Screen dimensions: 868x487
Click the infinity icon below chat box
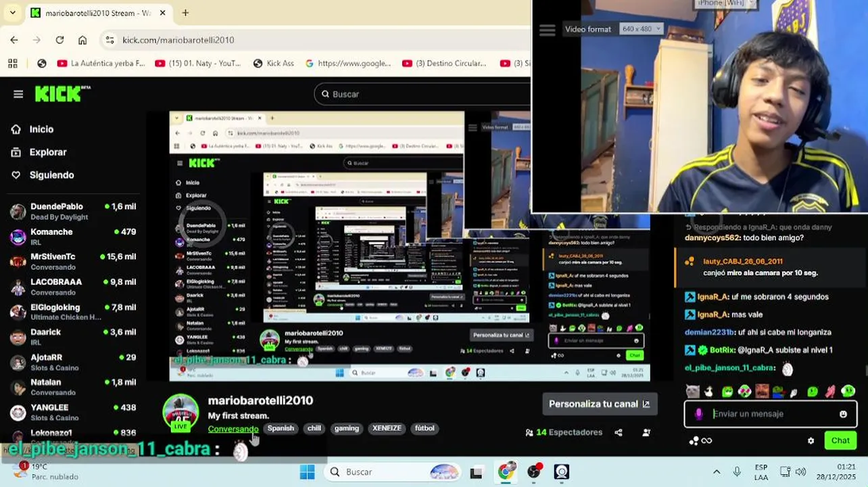pos(707,441)
